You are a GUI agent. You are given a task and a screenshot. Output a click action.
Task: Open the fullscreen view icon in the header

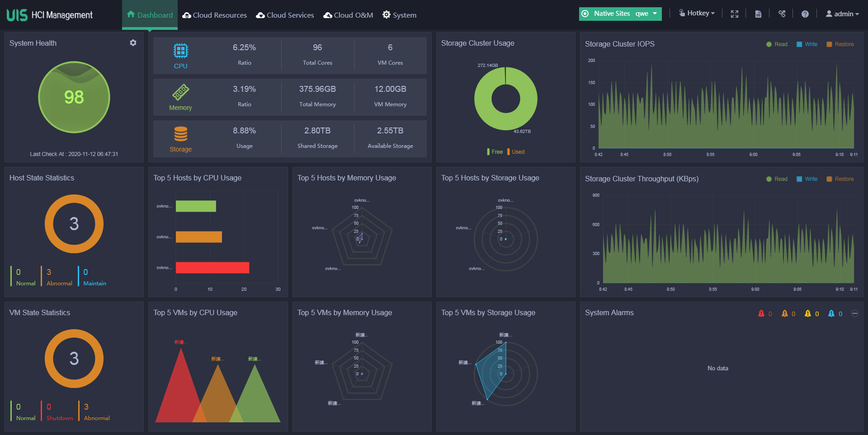click(735, 14)
